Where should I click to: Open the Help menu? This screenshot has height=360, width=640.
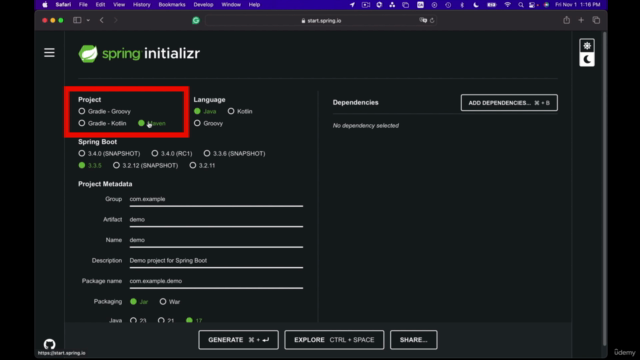pos(254,5)
